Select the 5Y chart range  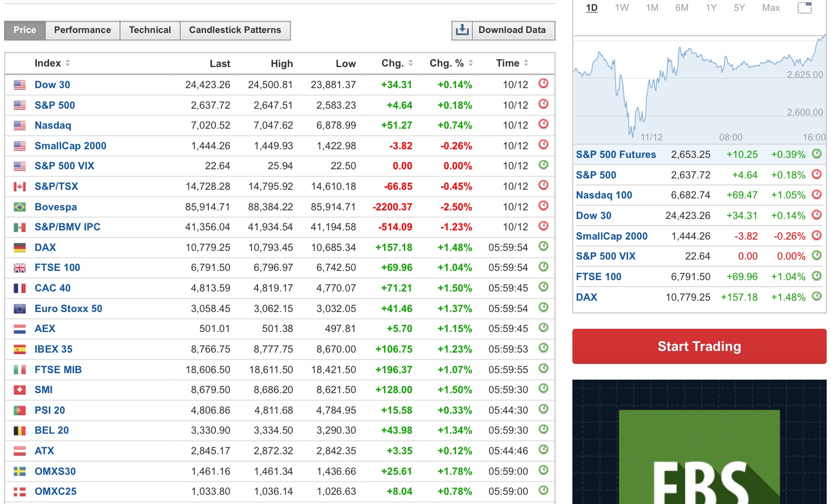(739, 8)
